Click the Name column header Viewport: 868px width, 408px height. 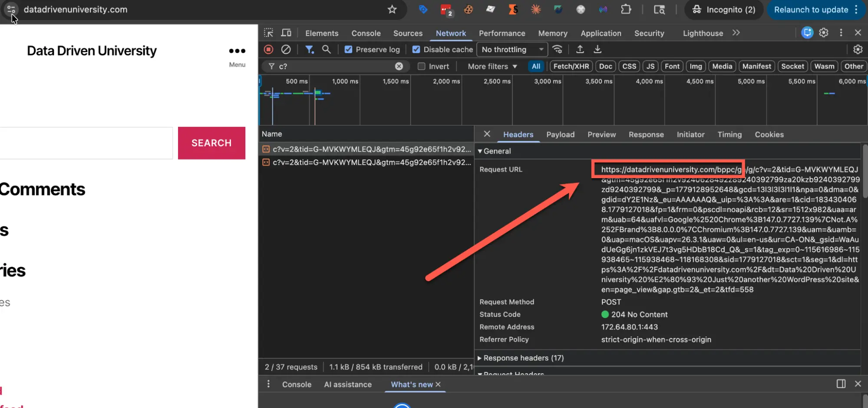[x=366, y=134]
